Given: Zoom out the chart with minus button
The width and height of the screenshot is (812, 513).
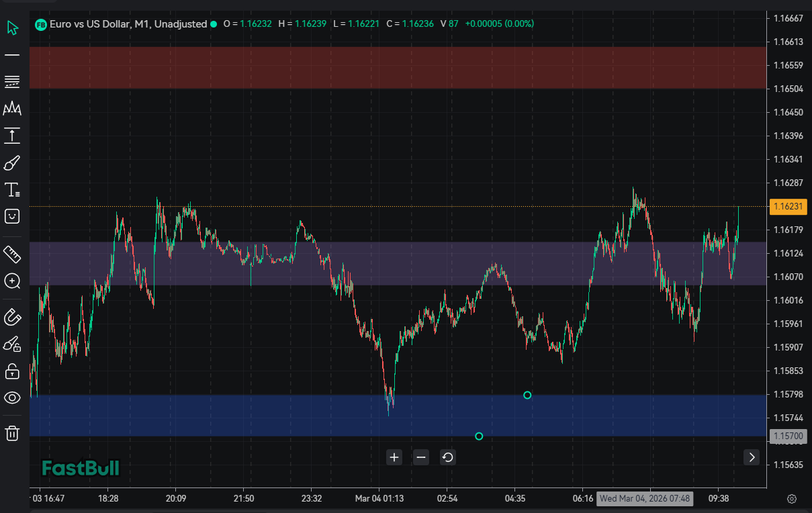Looking at the screenshot, I should 421,457.
